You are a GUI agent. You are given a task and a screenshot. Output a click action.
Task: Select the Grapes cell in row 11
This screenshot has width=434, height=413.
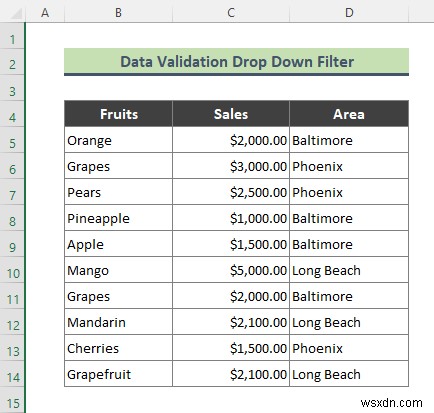pyautogui.click(x=118, y=296)
